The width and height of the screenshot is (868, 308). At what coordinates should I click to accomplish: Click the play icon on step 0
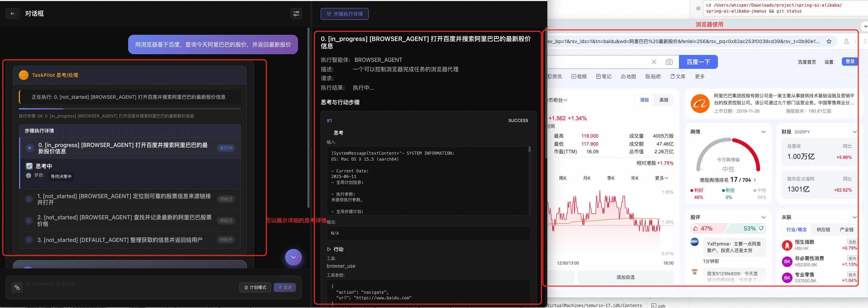[x=30, y=148]
